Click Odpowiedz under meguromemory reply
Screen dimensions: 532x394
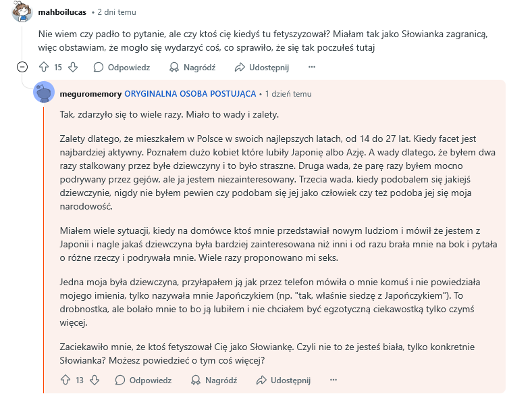point(143,380)
